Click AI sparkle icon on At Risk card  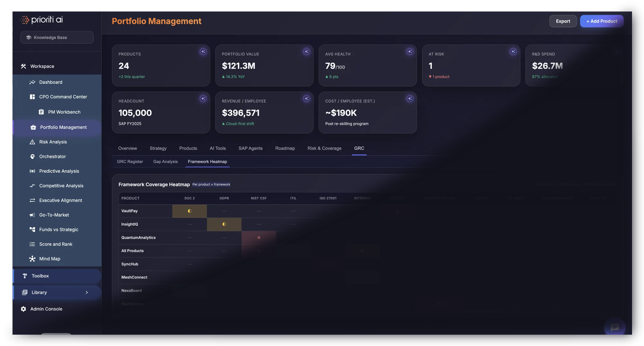(x=513, y=51)
